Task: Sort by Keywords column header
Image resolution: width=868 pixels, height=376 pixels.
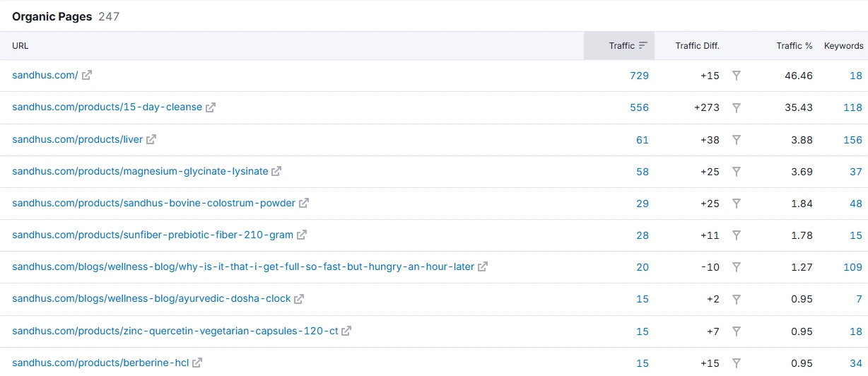Action: (843, 46)
